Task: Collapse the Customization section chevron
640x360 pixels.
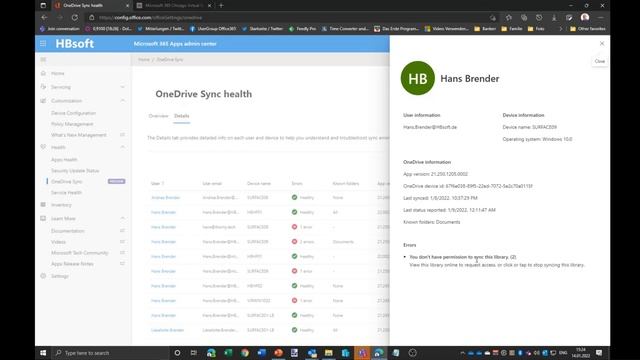Action: click(x=122, y=100)
